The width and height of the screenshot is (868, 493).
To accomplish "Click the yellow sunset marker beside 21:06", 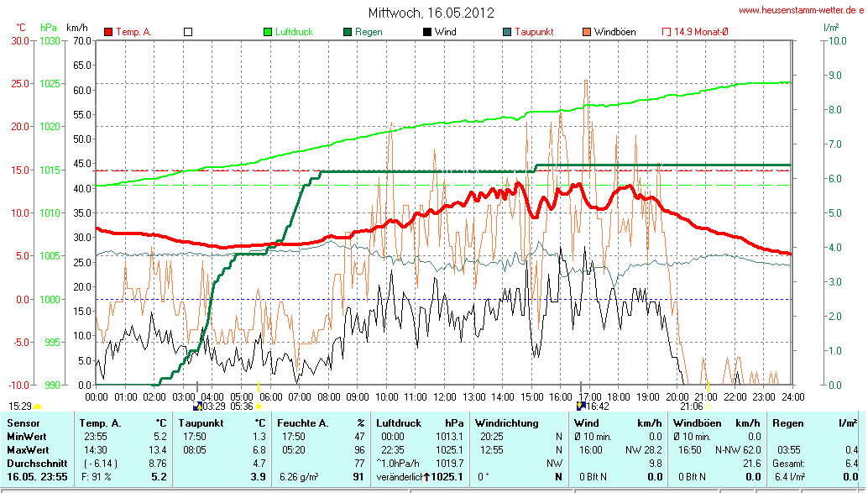I will pyautogui.click(x=709, y=406).
